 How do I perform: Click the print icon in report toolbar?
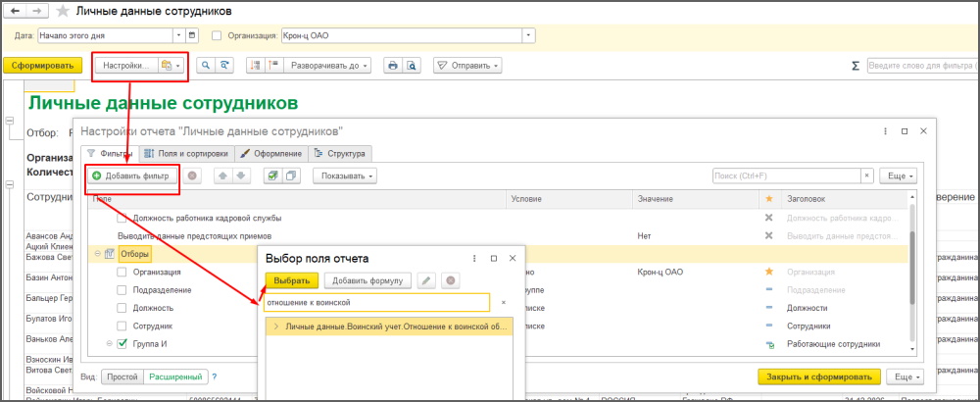point(392,66)
